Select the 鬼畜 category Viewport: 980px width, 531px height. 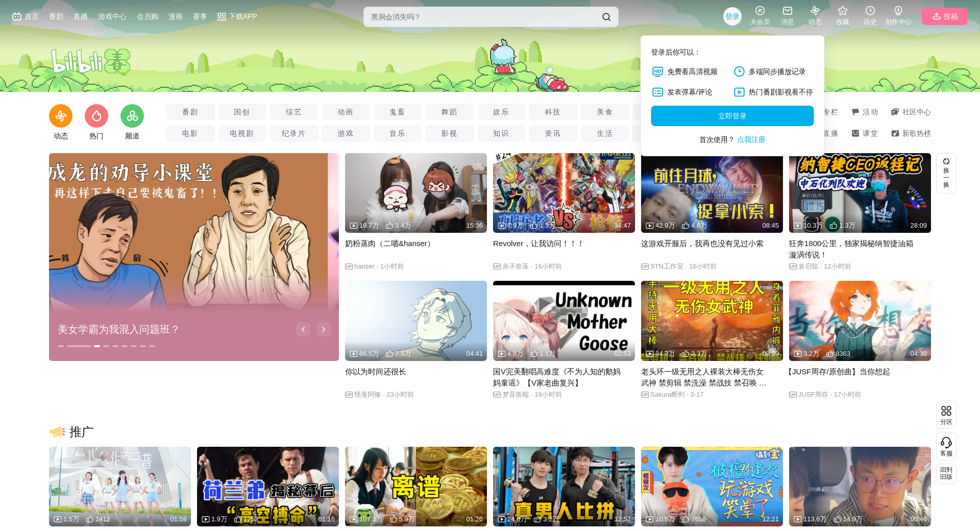(x=398, y=112)
